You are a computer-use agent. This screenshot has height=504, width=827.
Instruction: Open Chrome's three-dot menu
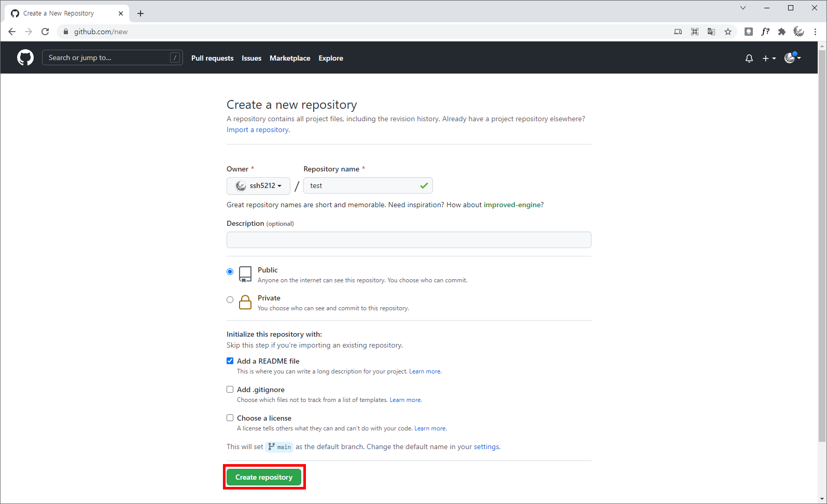coord(815,32)
